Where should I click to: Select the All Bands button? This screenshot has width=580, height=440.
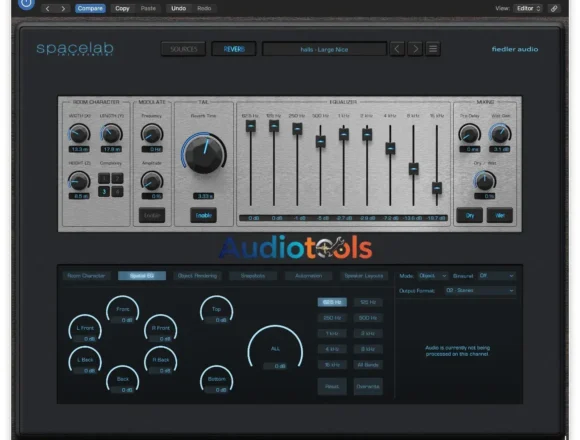pyautogui.click(x=368, y=365)
